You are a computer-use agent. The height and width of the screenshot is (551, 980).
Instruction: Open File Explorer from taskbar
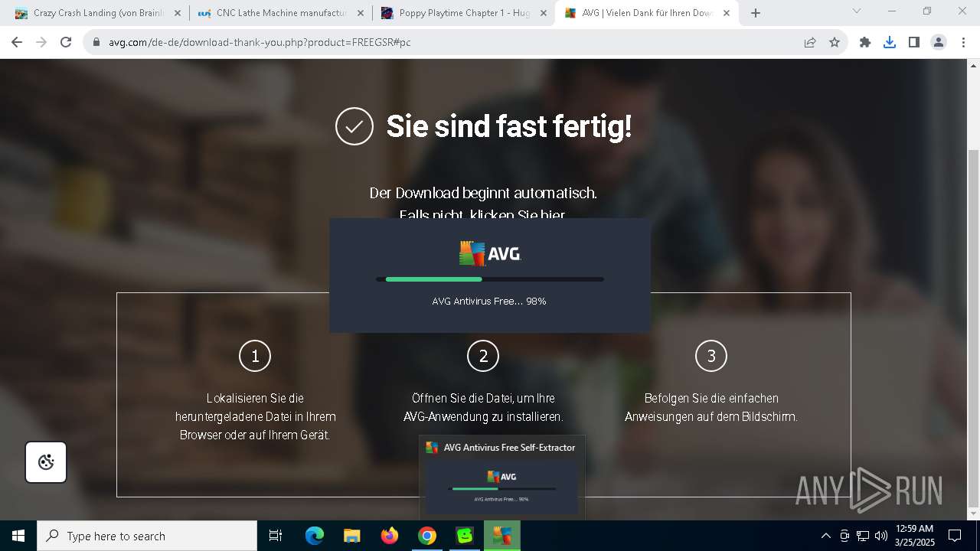tap(352, 536)
